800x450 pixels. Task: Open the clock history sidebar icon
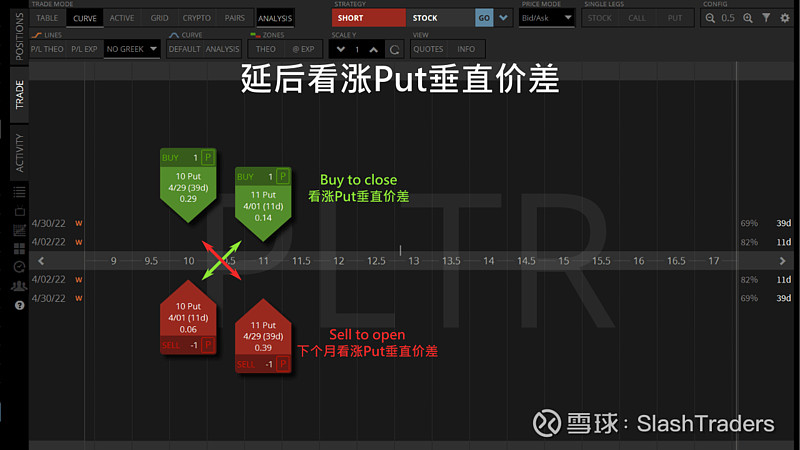19,267
